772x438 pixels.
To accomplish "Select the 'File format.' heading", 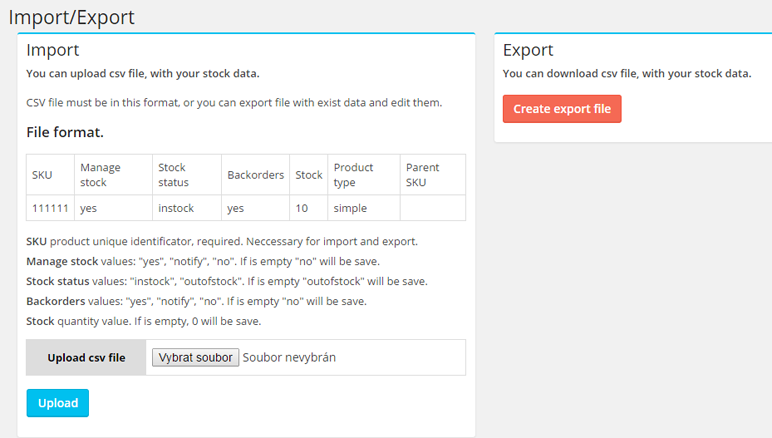I will pyautogui.click(x=65, y=132).
